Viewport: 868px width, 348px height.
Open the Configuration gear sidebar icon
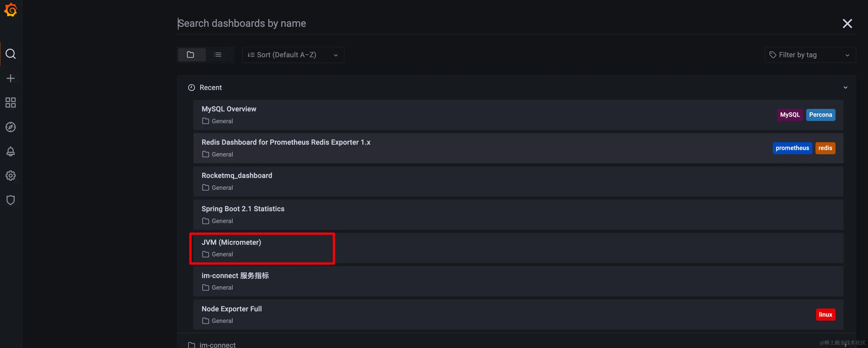click(10, 176)
